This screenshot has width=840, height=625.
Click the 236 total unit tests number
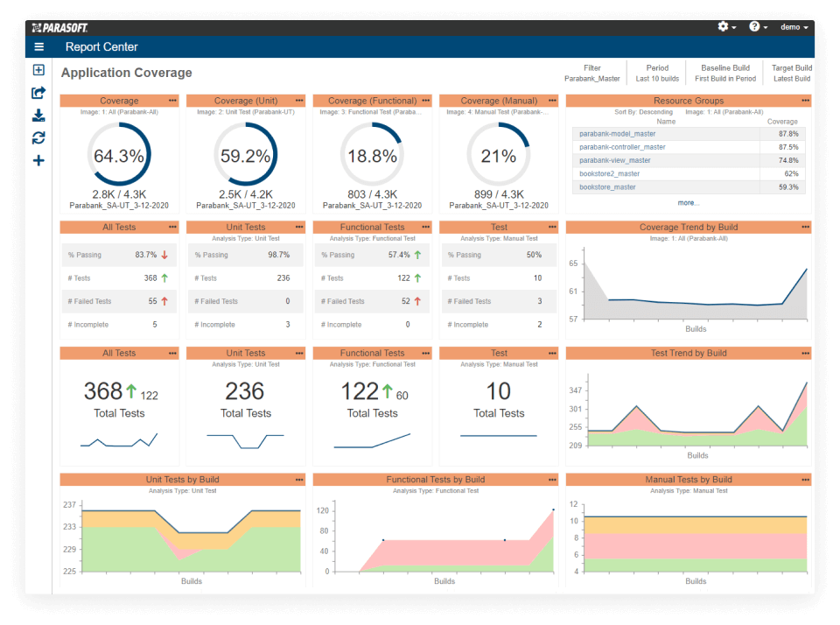click(x=245, y=391)
